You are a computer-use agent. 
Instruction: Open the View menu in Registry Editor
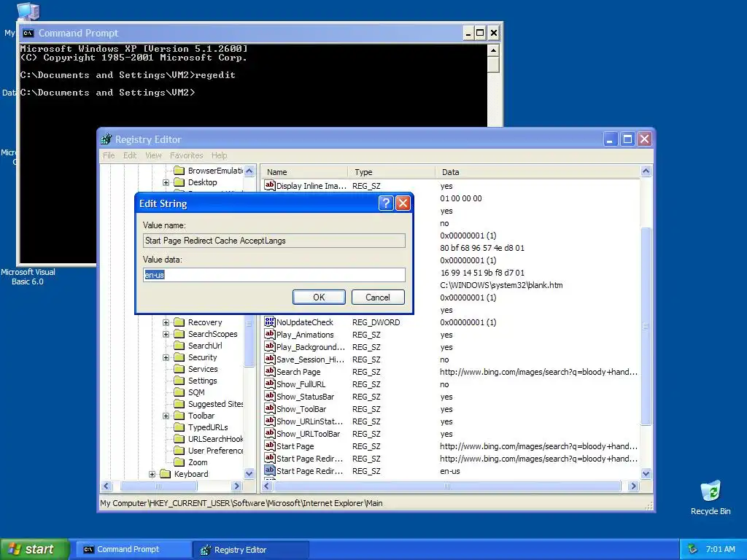click(153, 155)
